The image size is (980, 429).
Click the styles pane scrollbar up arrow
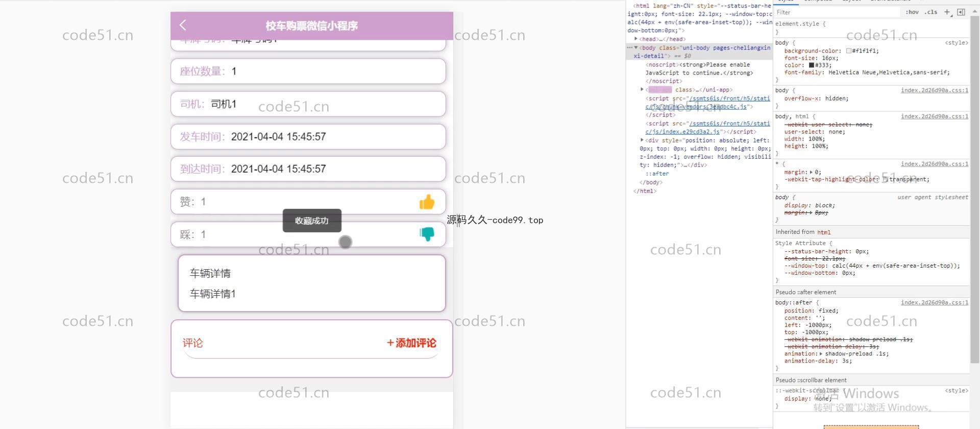click(x=974, y=11)
